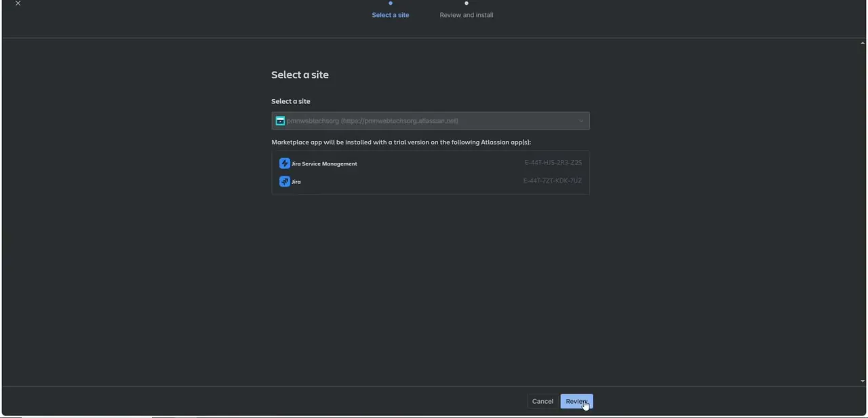The width and height of the screenshot is (868, 418).
Task: Click the scroll down arrow
Action: [x=863, y=381]
